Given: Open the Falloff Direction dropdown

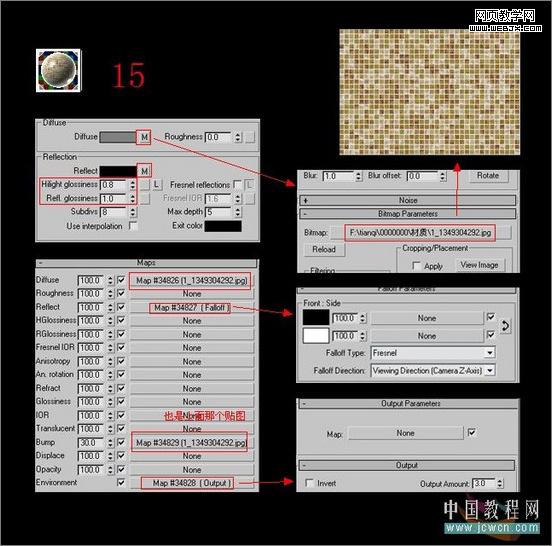Looking at the screenshot, I should (x=433, y=371).
